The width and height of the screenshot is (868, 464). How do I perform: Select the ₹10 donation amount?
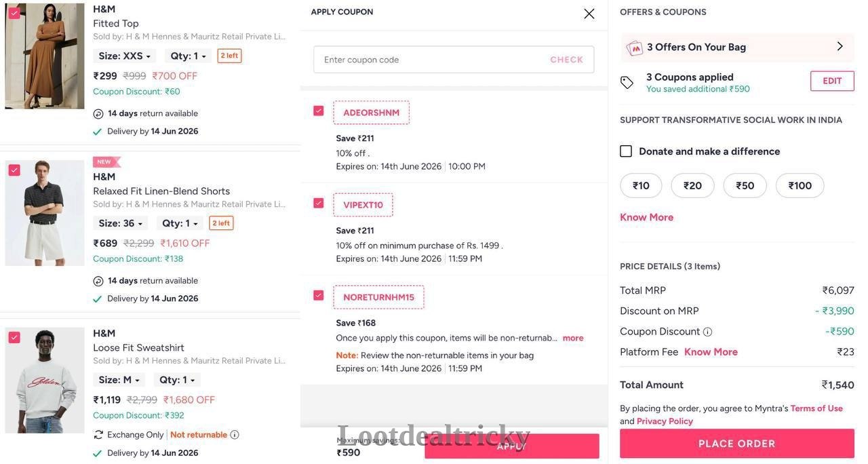pos(641,186)
